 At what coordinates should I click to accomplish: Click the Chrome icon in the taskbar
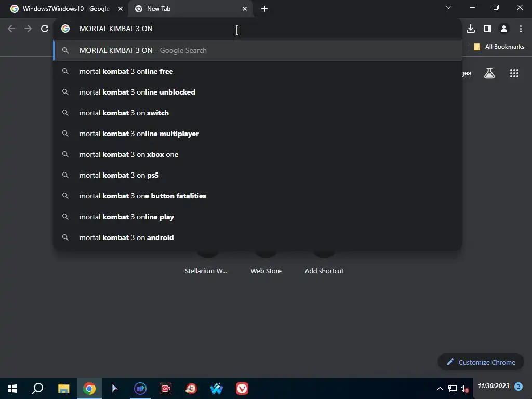[x=89, y=389]
